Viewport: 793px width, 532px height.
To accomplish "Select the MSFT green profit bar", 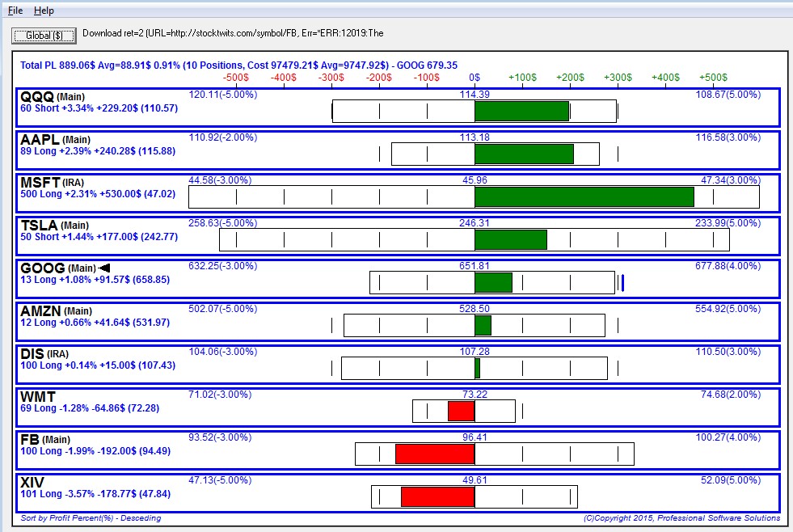I will click(584, 197).
